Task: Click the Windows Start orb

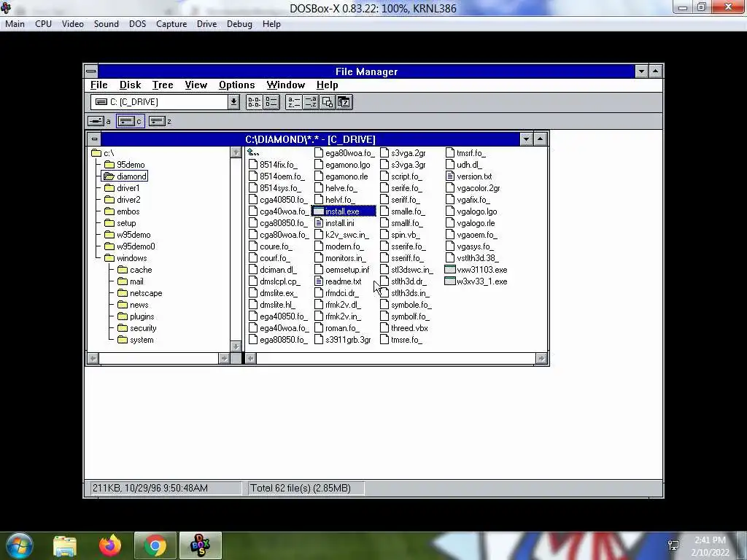Action: coord(20,545)
